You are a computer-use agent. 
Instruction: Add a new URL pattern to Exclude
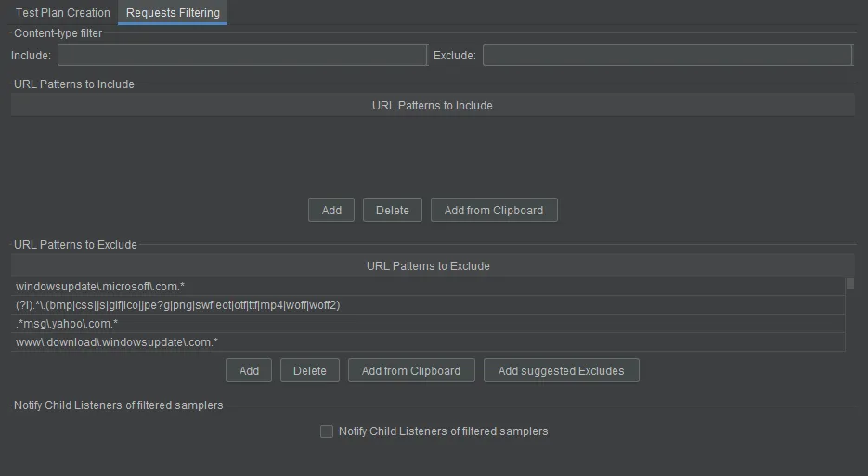tap(249, 371)
